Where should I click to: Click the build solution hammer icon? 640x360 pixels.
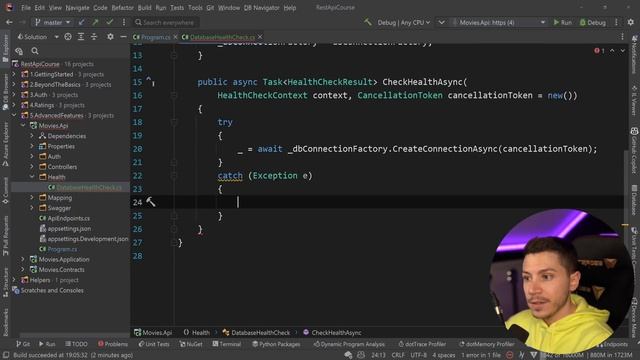(x=368, y=22)
